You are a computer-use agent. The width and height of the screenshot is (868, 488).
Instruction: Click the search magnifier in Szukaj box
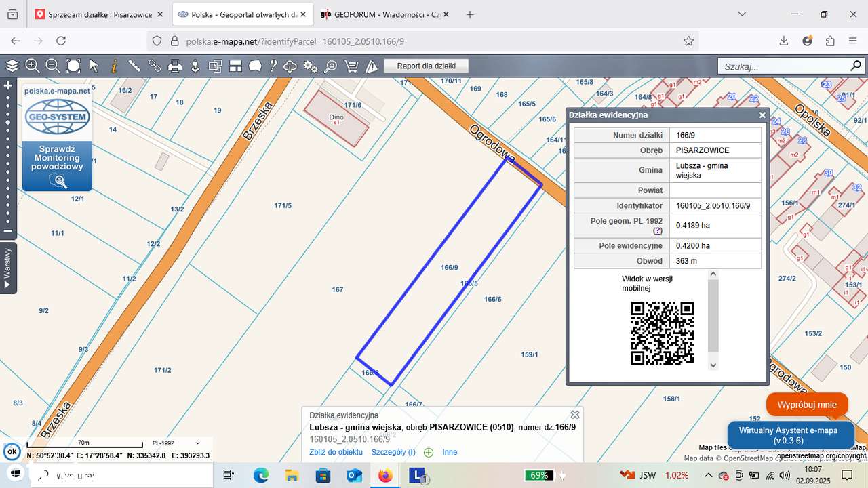(856, 66)
